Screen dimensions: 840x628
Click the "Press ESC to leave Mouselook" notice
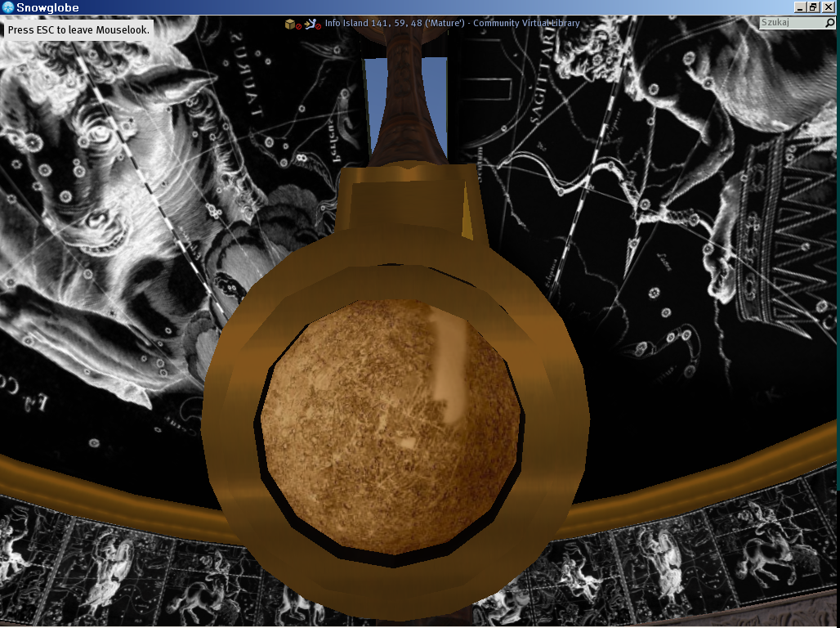pyautogui.click(x=78, y=30)
